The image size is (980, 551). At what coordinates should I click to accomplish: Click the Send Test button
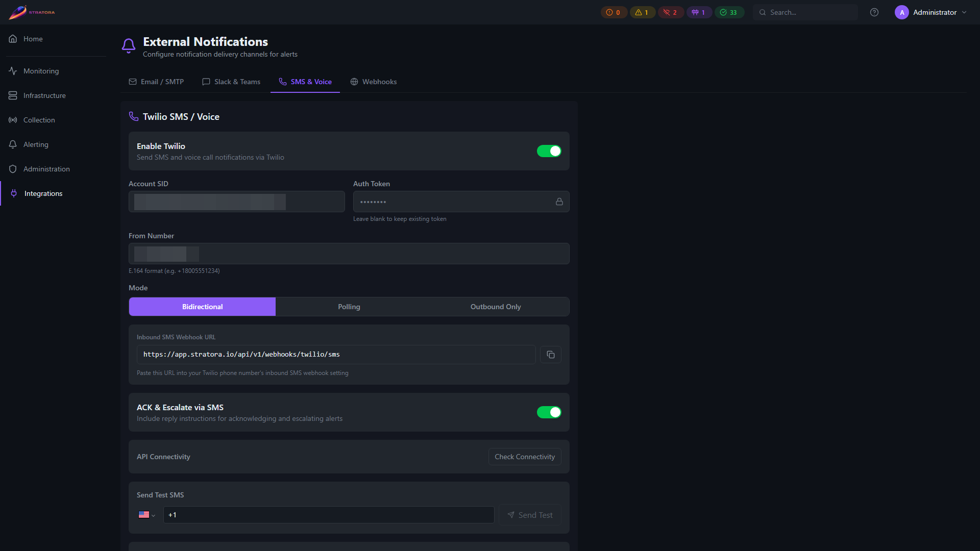point(530,515)
